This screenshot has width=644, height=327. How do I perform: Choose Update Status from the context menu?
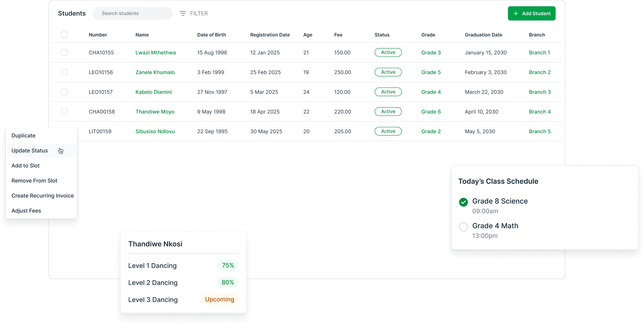pos(30,150)
